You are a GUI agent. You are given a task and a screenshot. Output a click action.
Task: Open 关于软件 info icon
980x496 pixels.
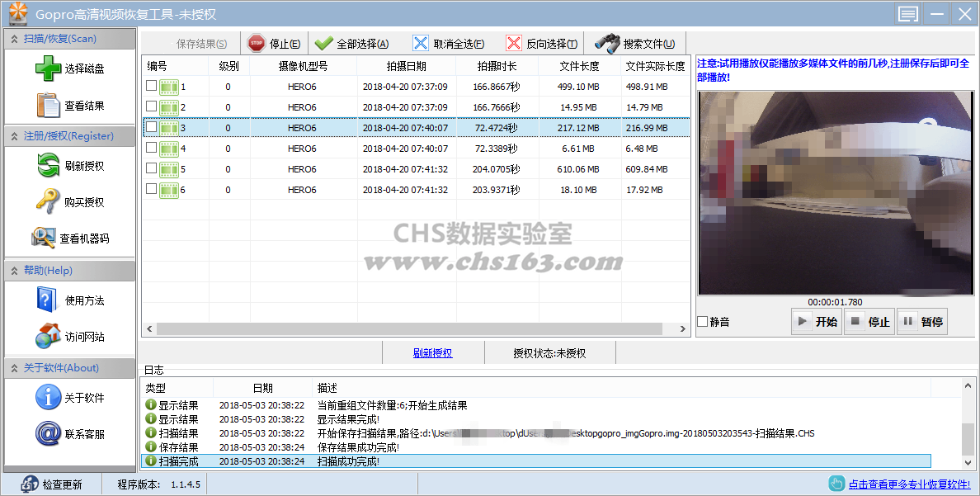pos(48,397)
